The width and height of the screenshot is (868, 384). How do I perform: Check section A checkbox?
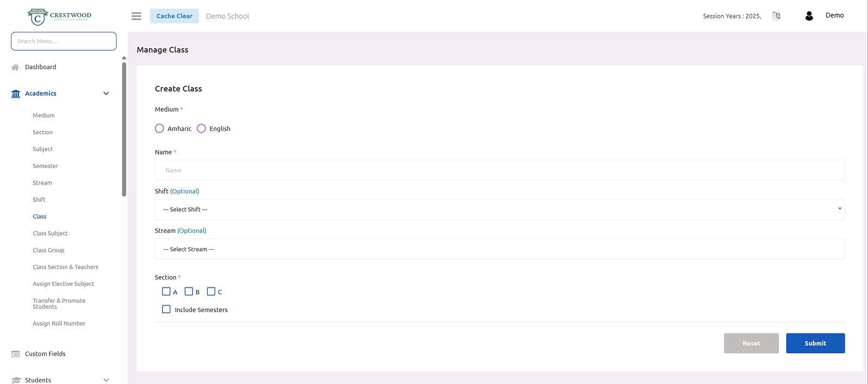[166, 291]
